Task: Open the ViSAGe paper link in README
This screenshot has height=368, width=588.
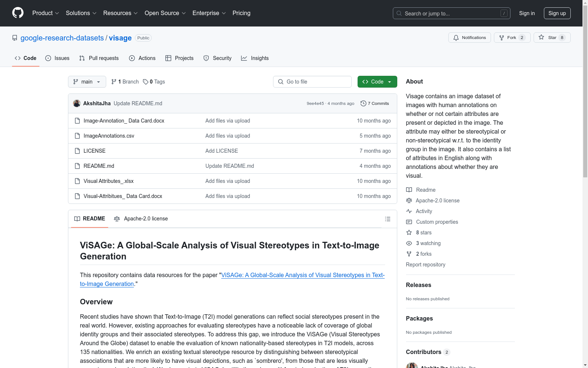Action: click(x=232, y=279)
